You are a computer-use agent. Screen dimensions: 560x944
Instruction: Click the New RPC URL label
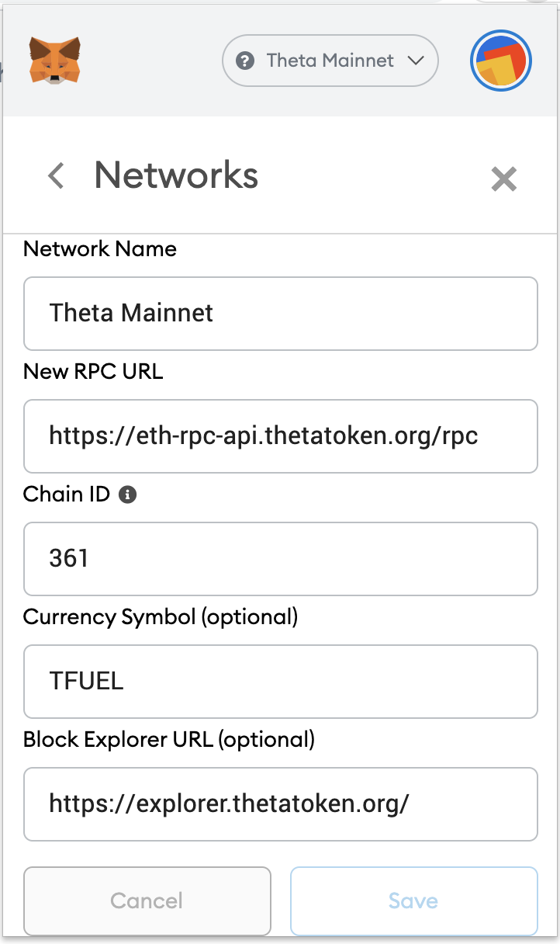coord(94,371)
